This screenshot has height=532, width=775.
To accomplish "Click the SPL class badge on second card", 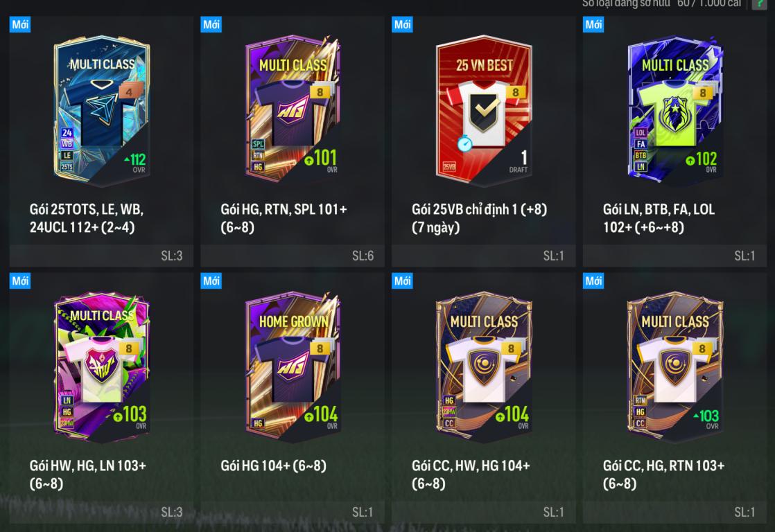I will point(258,144).
